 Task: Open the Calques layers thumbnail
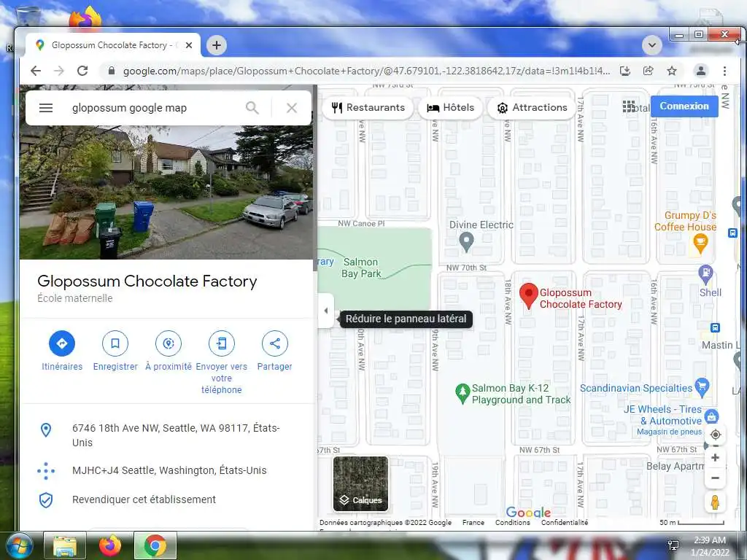pos(360,484)
